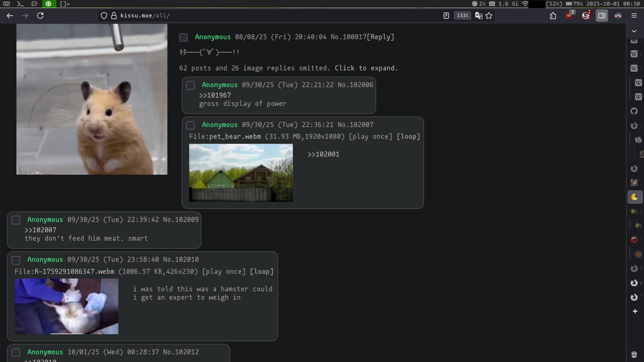Expand the sidebar tabs chevron

coord(634,31)
